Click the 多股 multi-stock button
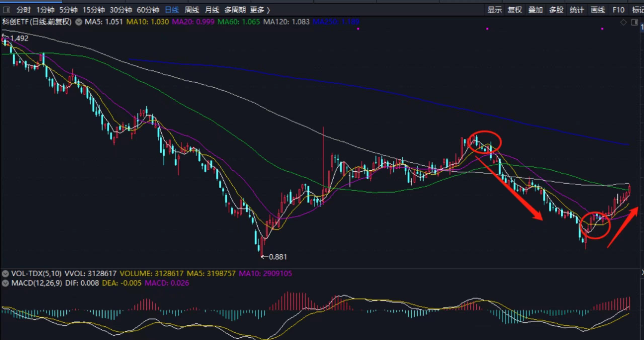 coord(556,10)
